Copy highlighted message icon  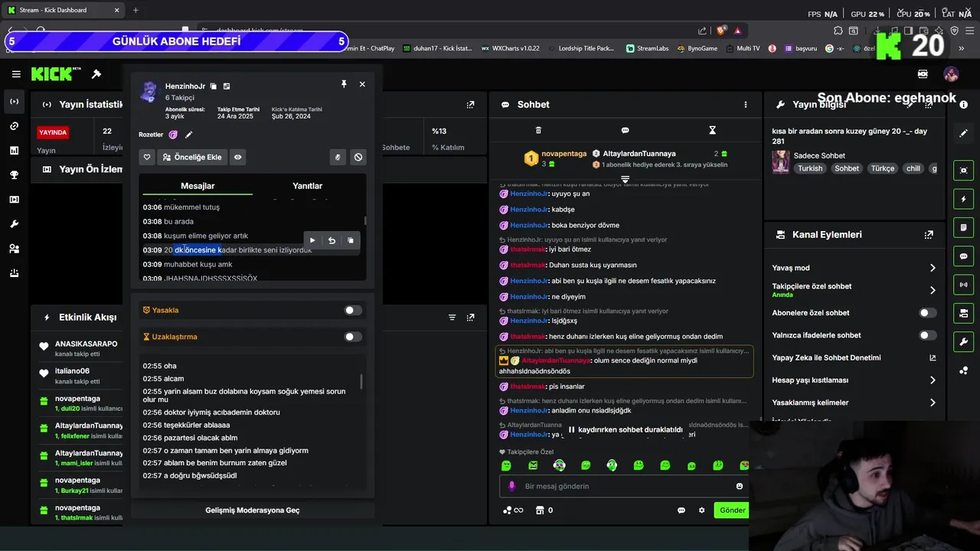(351, 240)
